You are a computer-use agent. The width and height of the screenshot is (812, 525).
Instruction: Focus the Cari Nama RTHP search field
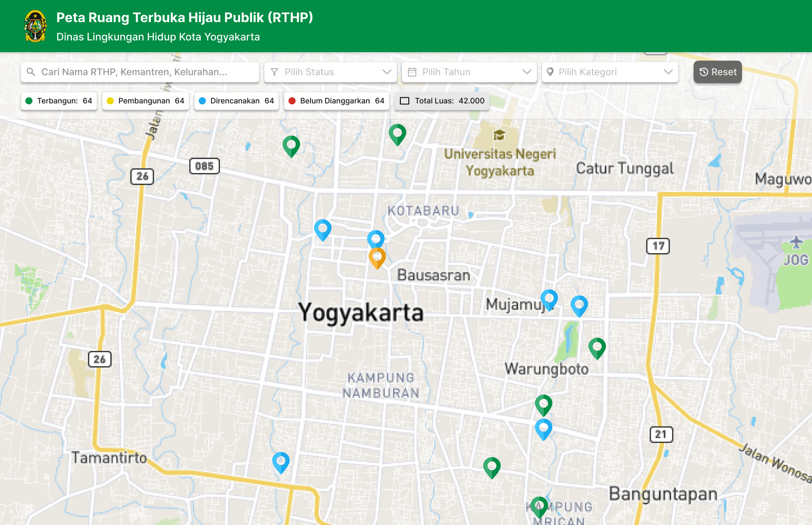(140, 72)
